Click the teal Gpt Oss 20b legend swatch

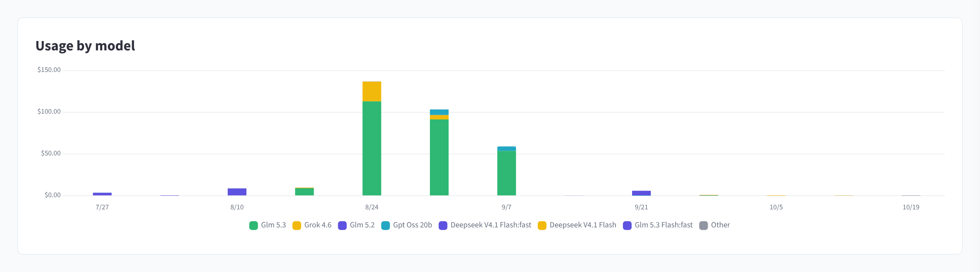[x=385, y=225]
